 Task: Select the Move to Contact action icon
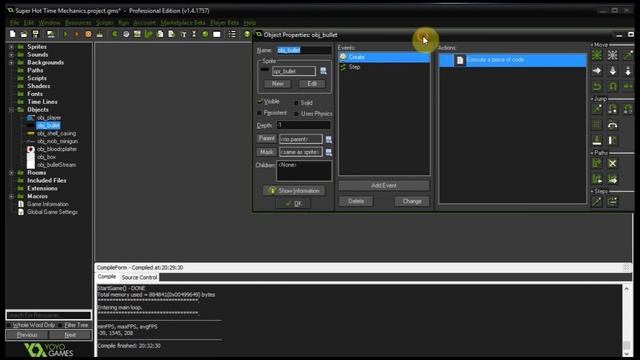tap(597, 141)
